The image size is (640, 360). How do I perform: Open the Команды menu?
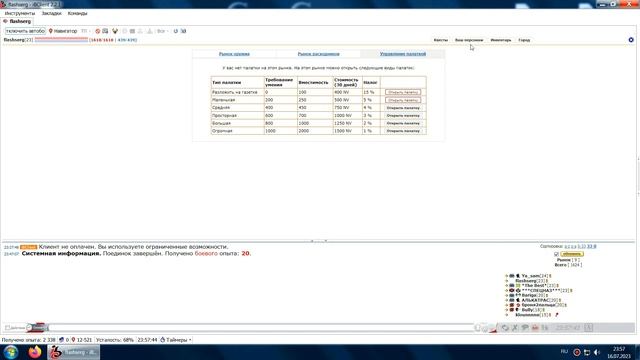78,13
